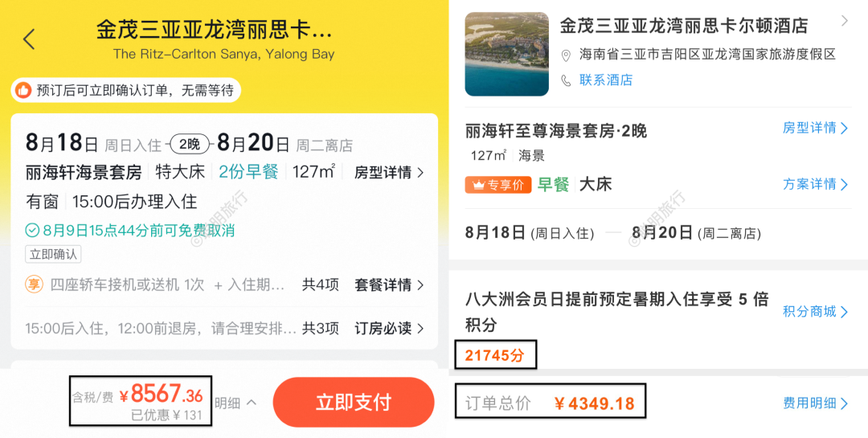The height and width of the screenshot is (438, 868).
Task: Open 房型详情 under the sea-view suite
Action: (389, 173)
